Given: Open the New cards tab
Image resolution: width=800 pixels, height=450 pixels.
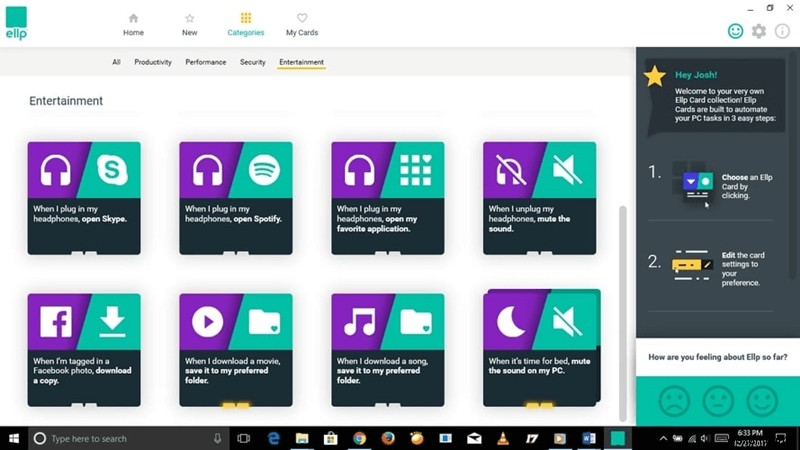Looking at the screenshot, I should click(x=189, y=25).
